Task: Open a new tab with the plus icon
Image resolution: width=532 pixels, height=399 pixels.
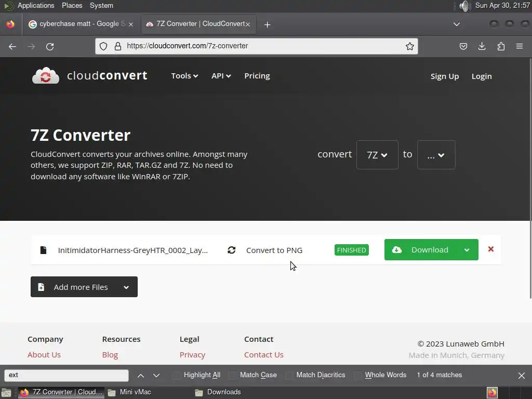Action: point(267,24)
